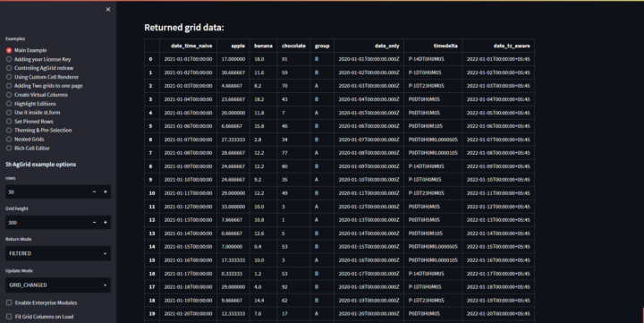Click date_tz_aware 2022-01-11T00:00:00+05:45 cell
Image resolution: width=644 pixels, height=323 pixels.
[x=498, y=193]
